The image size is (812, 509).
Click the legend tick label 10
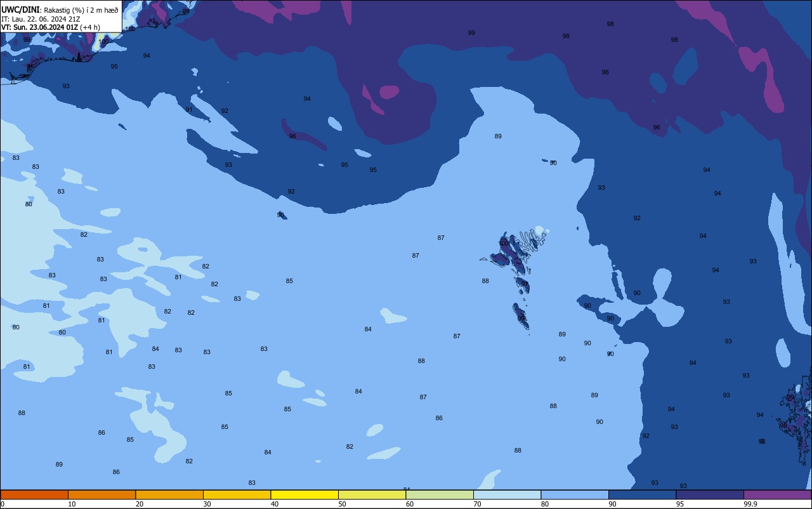(72, 504)
